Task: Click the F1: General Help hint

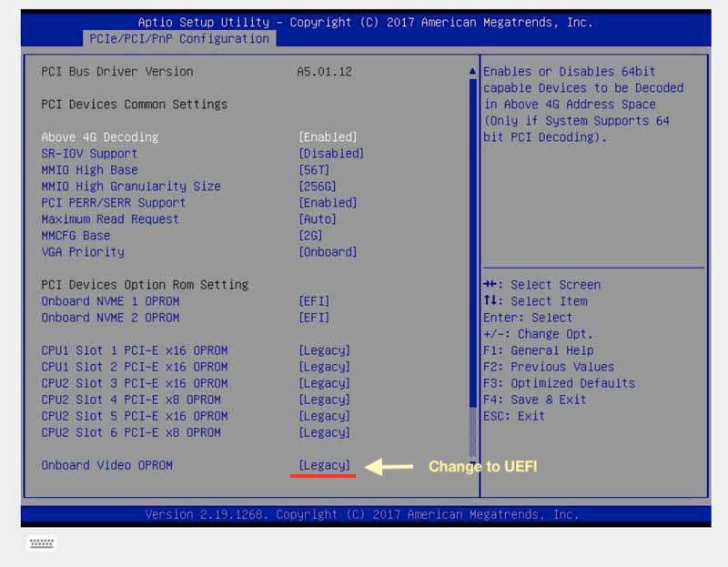Action: 538,350
